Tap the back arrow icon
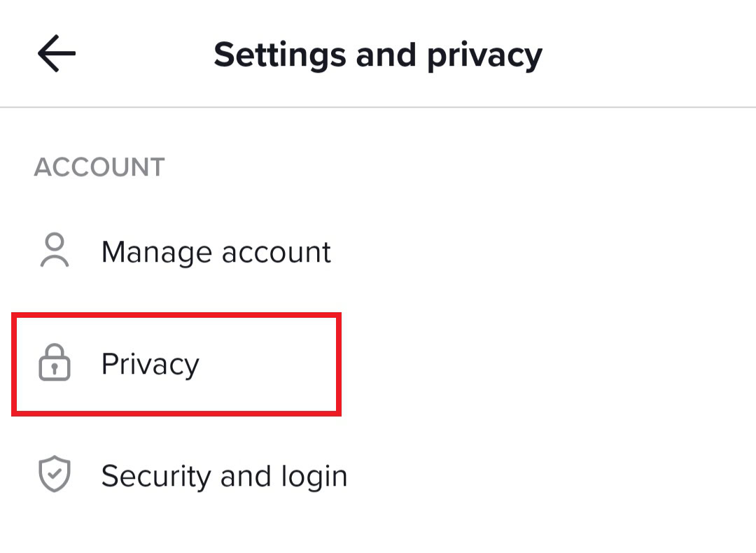The height and width of the screenshot is (553, 756). (57, 54)
